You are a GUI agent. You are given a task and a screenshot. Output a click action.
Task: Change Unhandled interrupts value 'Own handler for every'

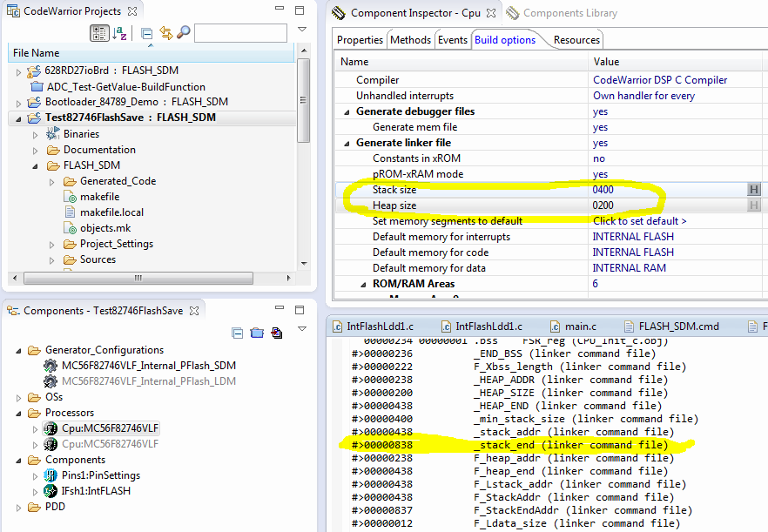(x=643, y=96)
